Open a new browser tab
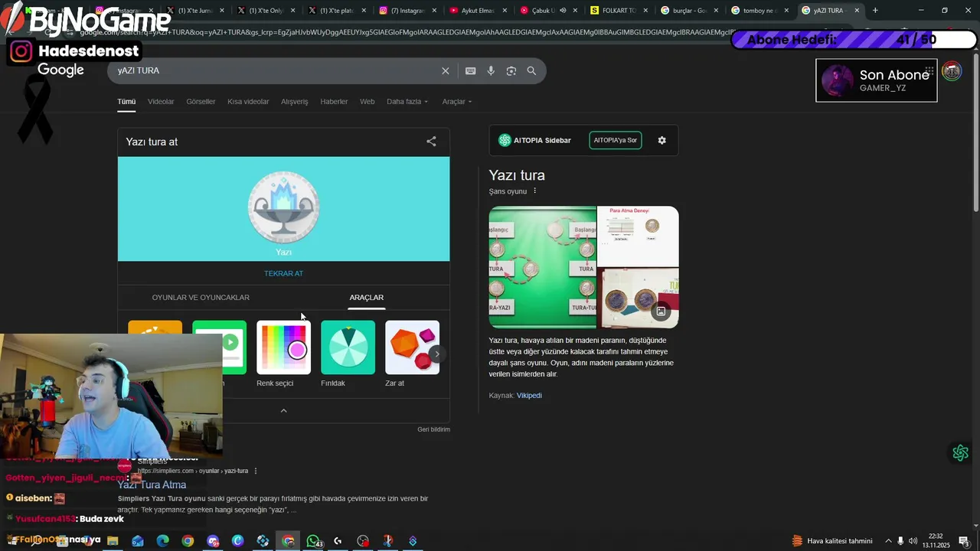980x551 pixels. click(875, 11)
